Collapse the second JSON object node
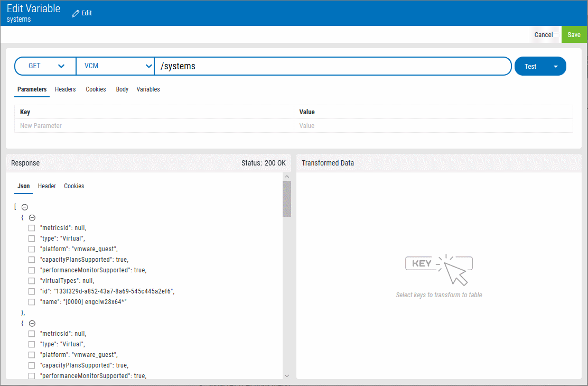Screen dimensions: 588x386 (x=32, y=323)
